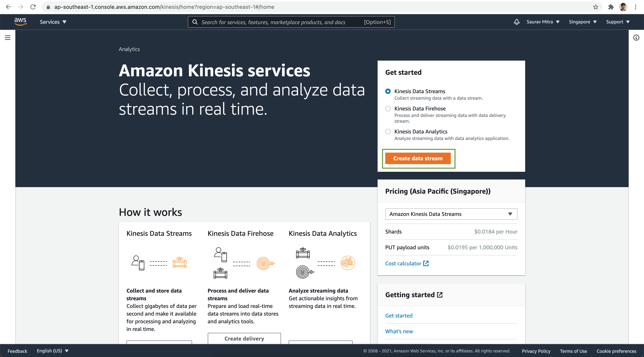
Task: Expand the Support dropdown menu
Action: point(618,22)
